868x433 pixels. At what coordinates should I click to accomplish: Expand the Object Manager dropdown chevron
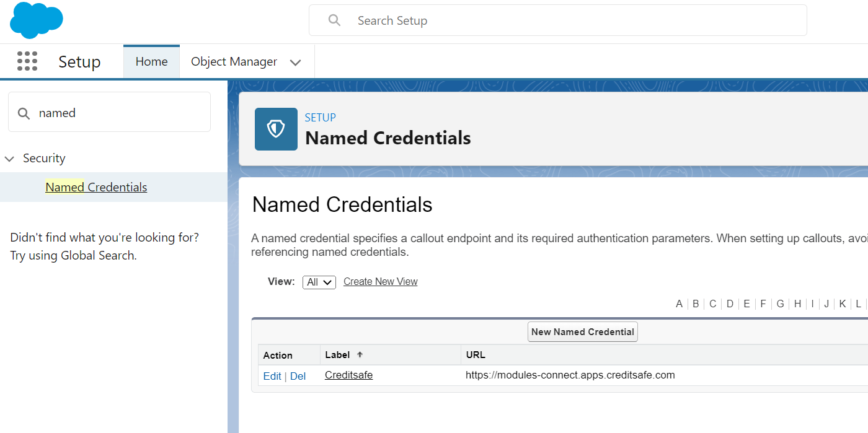click(296, 61)
